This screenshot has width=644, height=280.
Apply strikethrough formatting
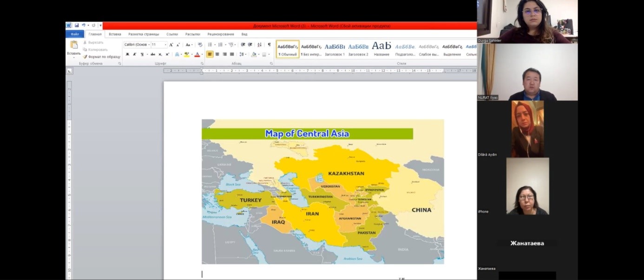tap(152, 54)
